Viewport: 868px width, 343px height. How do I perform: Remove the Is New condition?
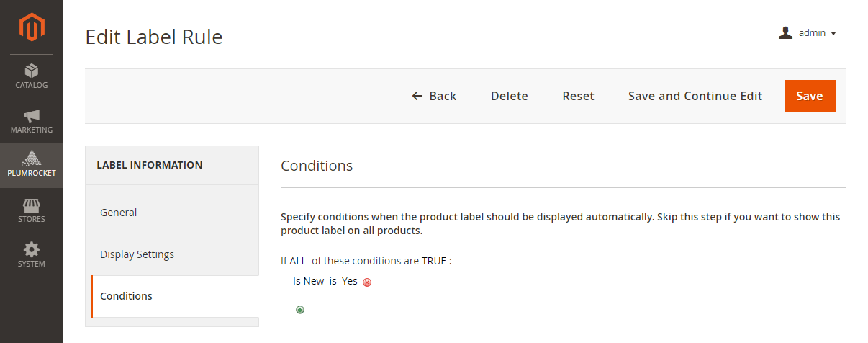[367, 282]
